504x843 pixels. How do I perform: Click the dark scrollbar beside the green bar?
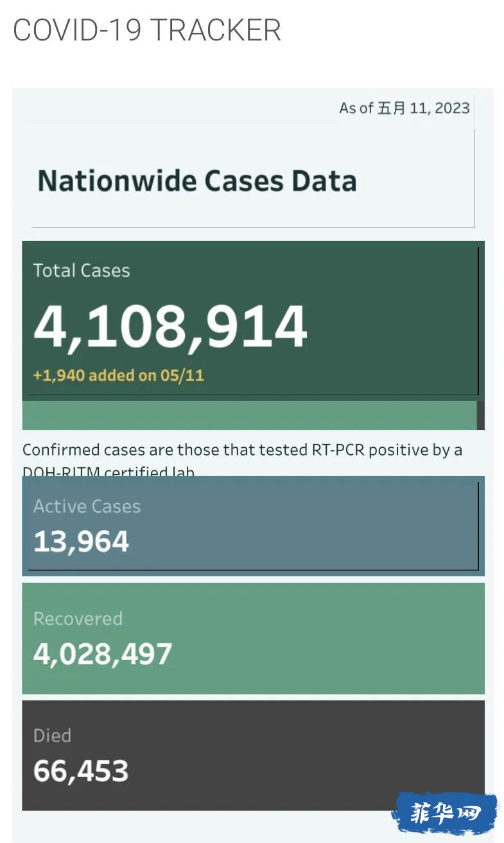(481, 415)
